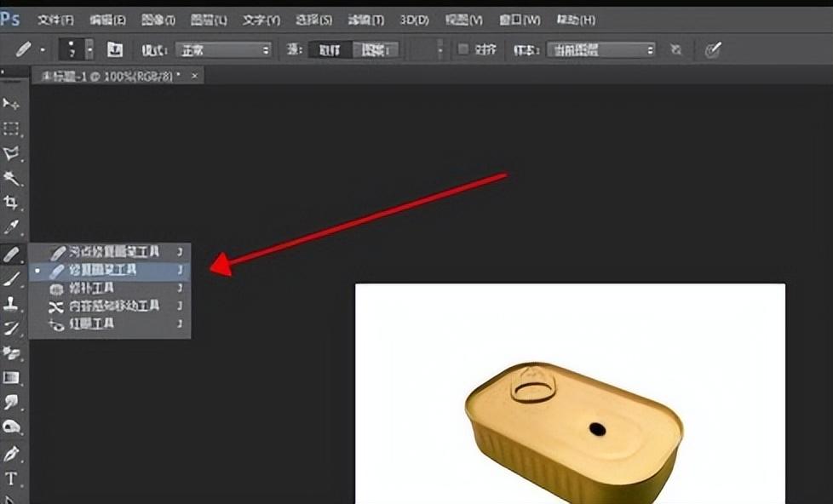833x504 pixels.
Task: Select the Pen tool
Action: pyautogui.click(x=11, y=454)
